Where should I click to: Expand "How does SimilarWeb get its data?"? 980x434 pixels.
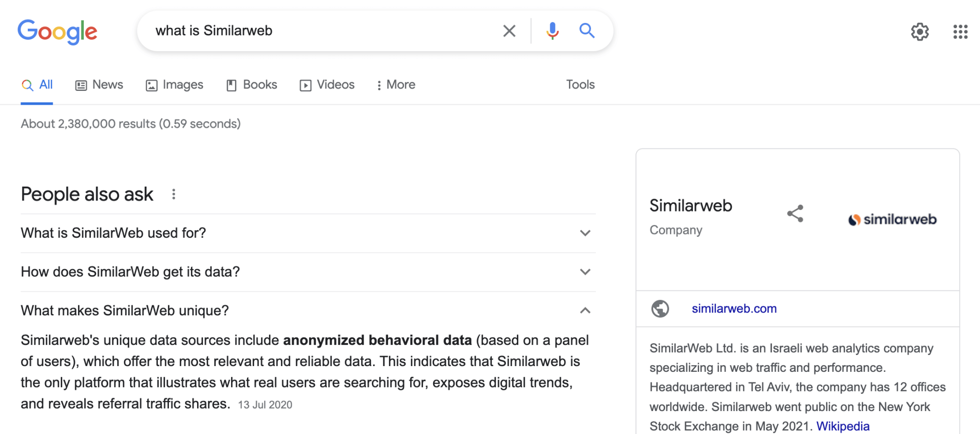coord(308,272)
